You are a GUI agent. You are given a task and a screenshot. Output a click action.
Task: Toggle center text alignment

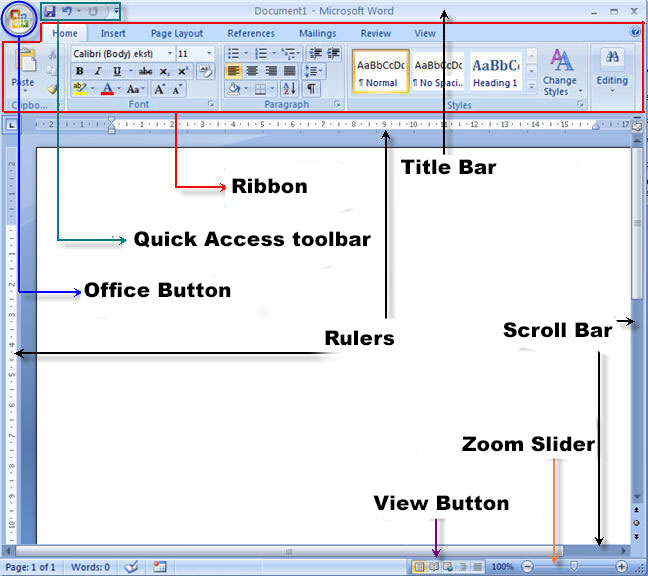tap(252, 71)
